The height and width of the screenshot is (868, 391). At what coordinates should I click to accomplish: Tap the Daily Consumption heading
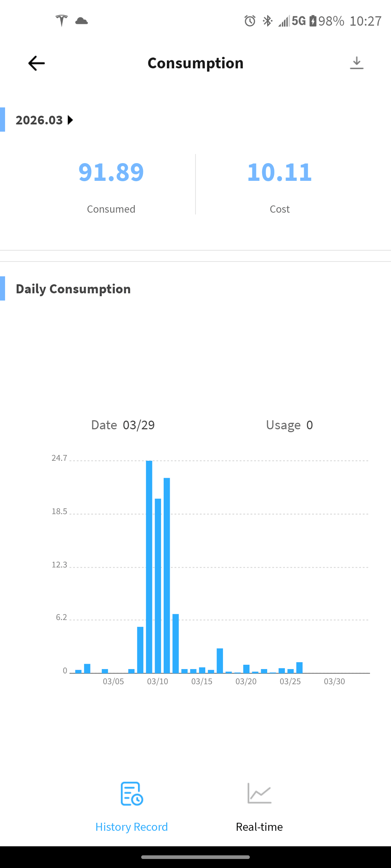[x=73, y=289]
